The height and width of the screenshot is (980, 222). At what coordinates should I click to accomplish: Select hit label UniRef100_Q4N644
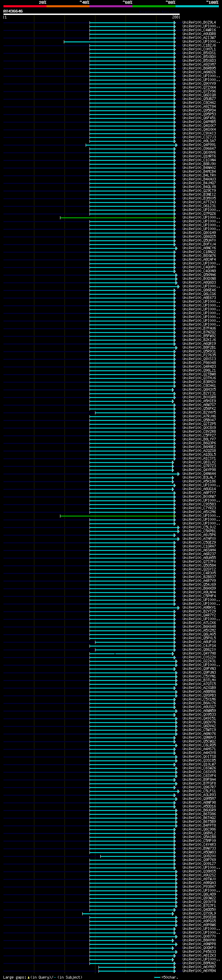pyautogui.click(x=199, y=473)
